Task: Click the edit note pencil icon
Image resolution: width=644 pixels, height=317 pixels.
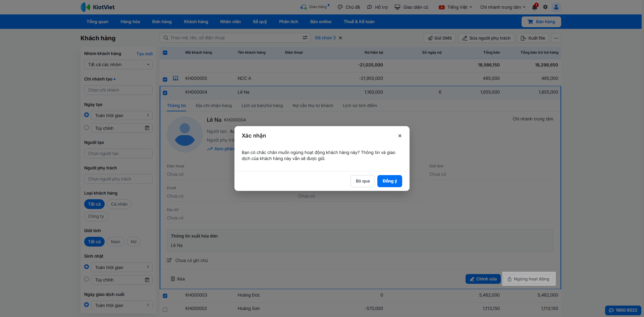Action: point(169,260)
